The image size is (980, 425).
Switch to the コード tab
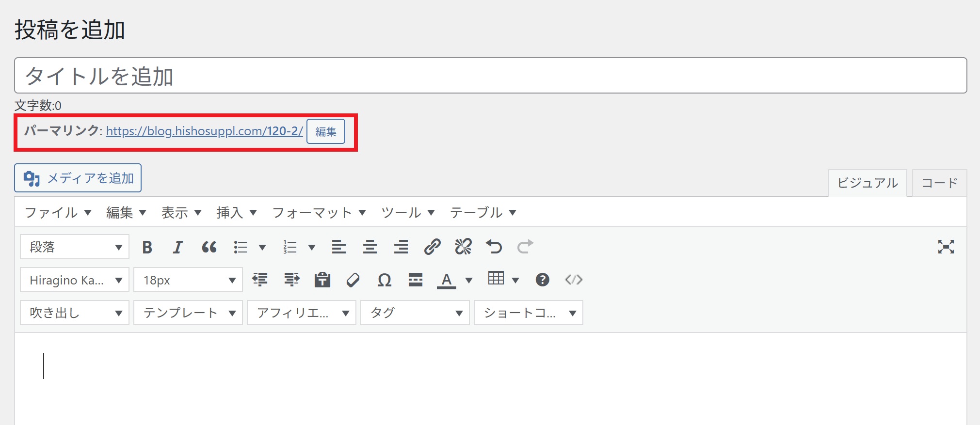tap(939, 183)
